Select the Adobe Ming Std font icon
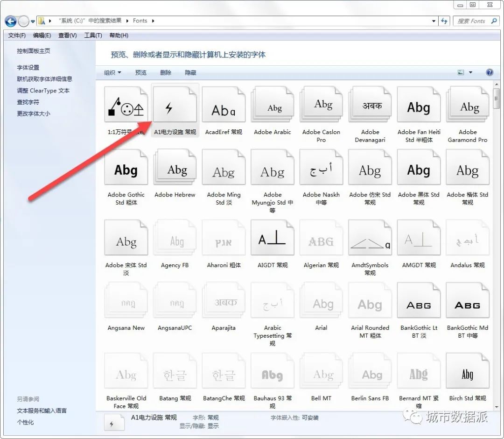Image resolution: width=504 pixels, height=439 pixels. (224, 167)
